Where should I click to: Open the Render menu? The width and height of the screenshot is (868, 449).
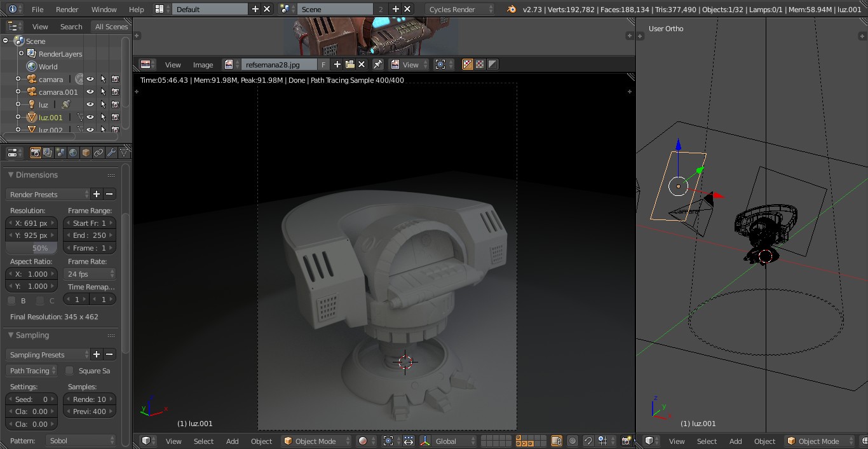click(67, 9)
